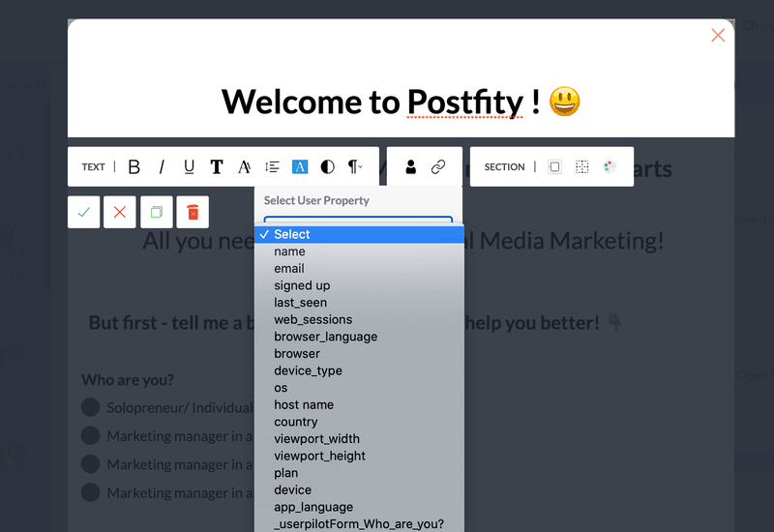Open the paragraph alignment dropdown
This screenshot has width=774, height=532.
tap(355, 166)
